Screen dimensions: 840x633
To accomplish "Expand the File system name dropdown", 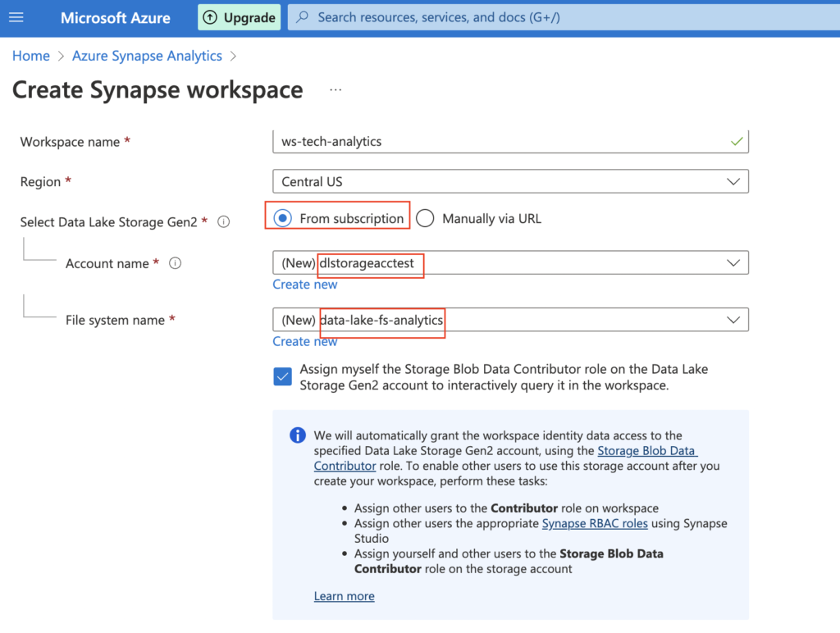I will pyautogui.click(x=732, y=320).
